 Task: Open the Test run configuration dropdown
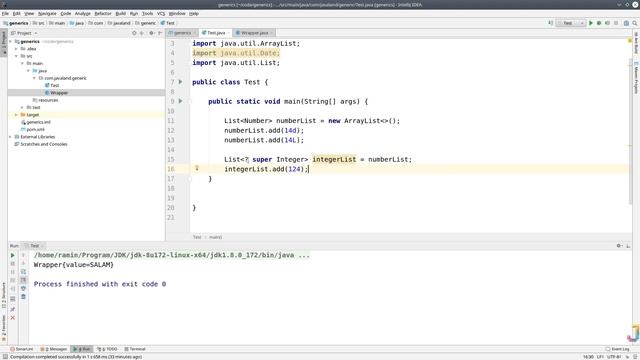pyautogui.click(x=571, y=23)
